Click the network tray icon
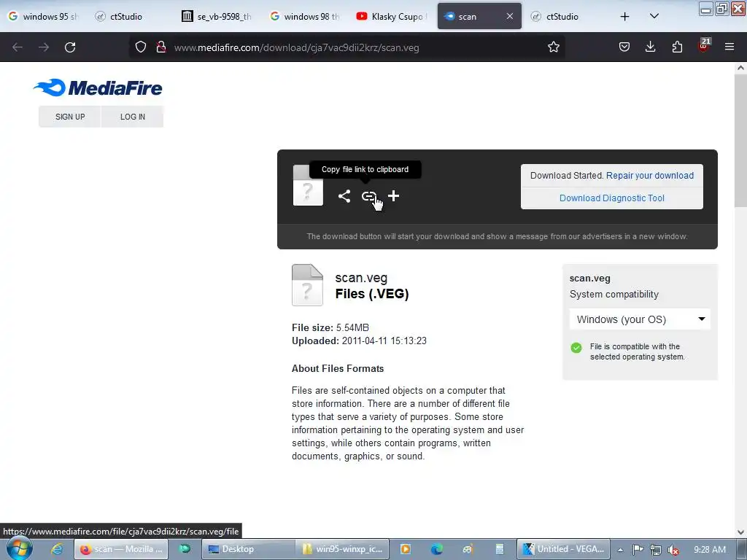747x560 pixels. tap(656, 550)
